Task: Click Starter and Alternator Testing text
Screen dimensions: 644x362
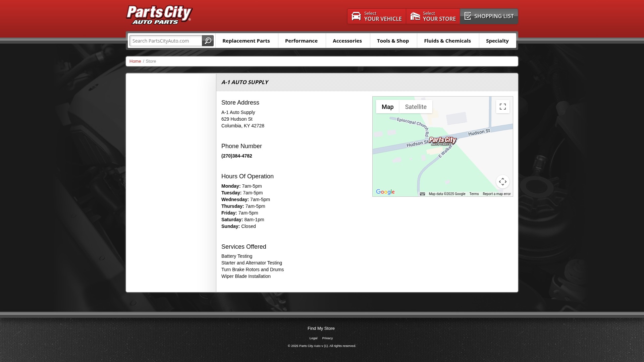Action: 252,263
